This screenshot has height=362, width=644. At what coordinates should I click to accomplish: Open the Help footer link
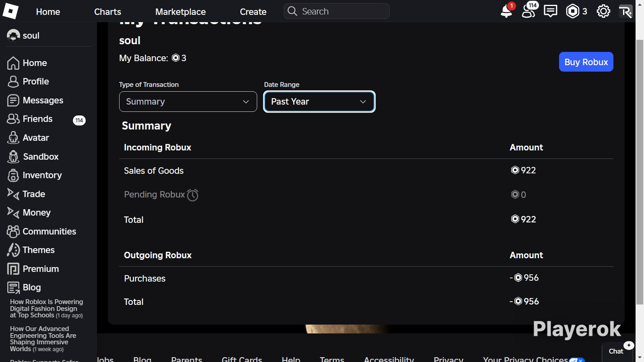tap(291, 359)
